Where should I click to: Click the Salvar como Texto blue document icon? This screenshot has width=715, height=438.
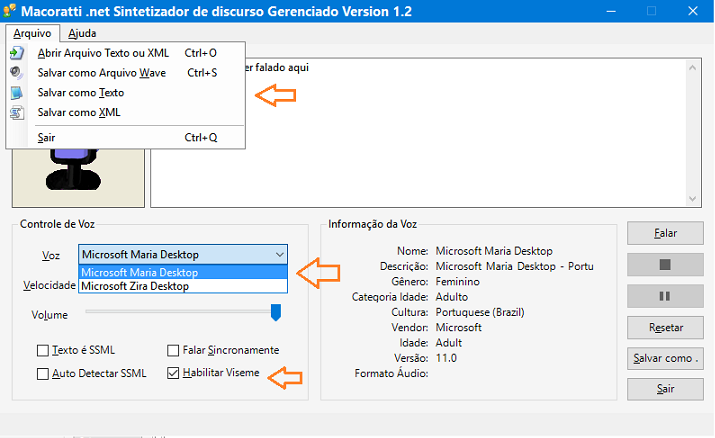pos(17,93)
